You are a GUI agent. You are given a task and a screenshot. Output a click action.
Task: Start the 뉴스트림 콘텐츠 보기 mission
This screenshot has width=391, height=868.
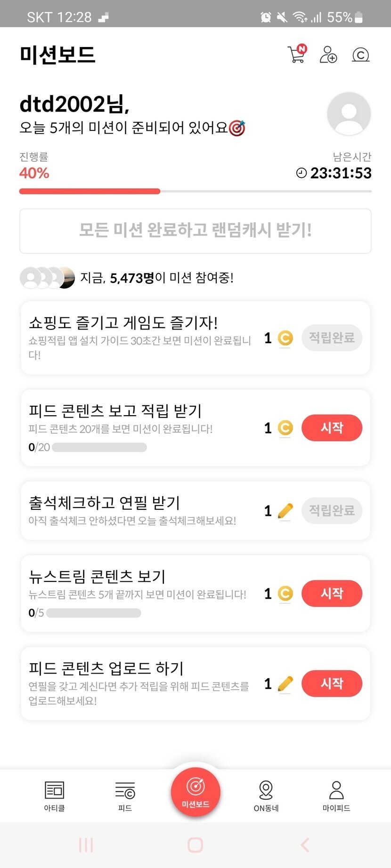pyautogui.click(x=332, y=593)
